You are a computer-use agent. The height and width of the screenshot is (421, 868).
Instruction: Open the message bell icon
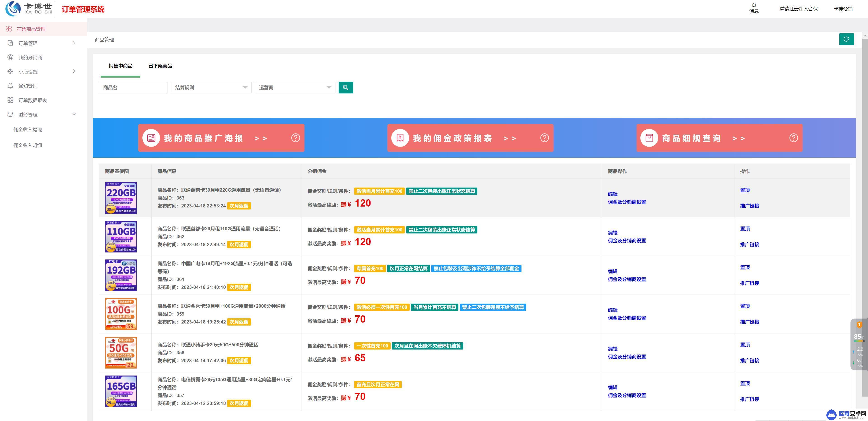754,5
